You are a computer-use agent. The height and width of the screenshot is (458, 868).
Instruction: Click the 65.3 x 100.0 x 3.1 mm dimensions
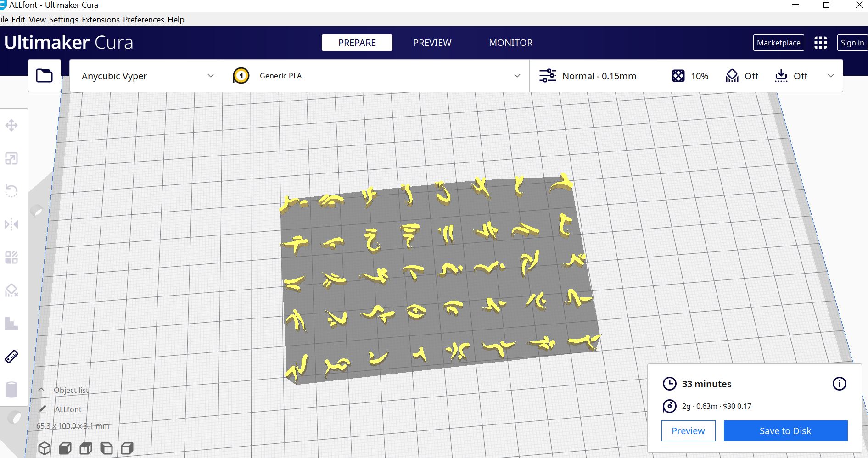click(x=73, y=426)
